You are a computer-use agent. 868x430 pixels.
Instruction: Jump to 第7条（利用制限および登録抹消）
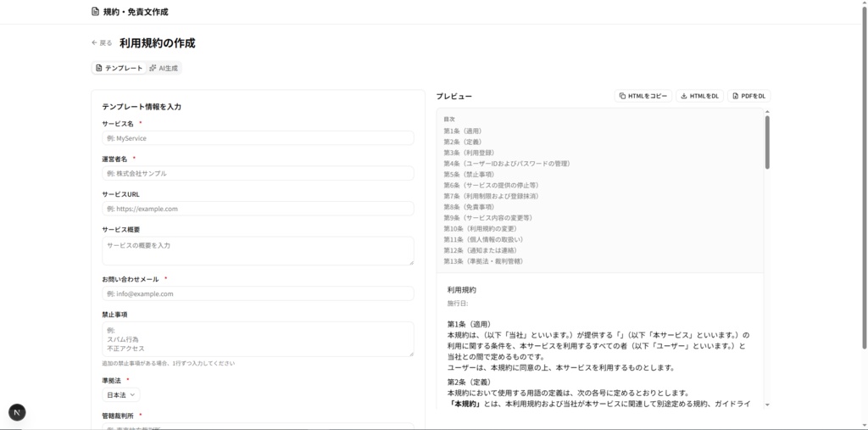[x=492, y=196]
